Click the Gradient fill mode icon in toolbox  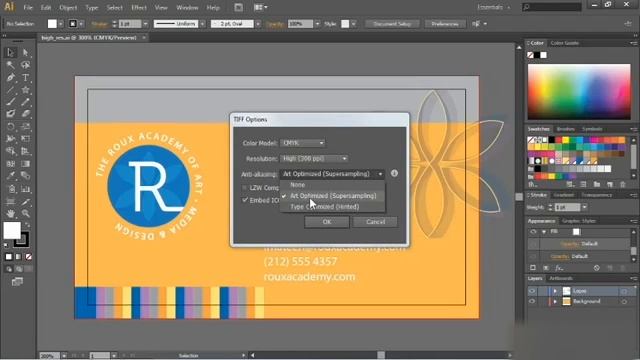(x=19, y=257)
